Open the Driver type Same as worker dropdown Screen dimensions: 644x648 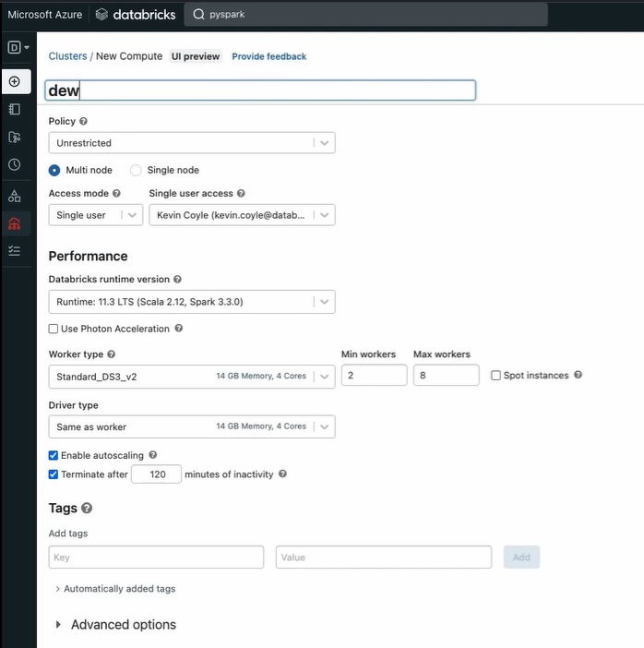(x=192, y=426)
